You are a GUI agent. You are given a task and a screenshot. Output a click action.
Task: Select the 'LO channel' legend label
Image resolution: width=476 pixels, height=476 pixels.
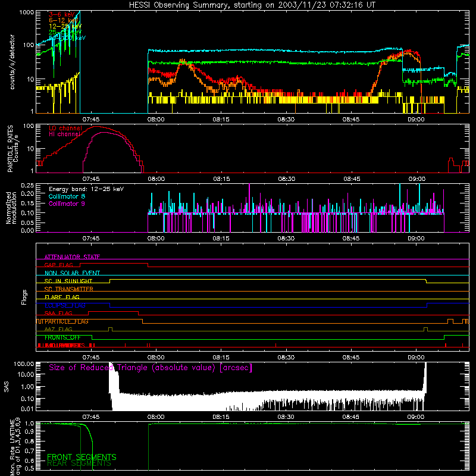(x=65, y=128)
